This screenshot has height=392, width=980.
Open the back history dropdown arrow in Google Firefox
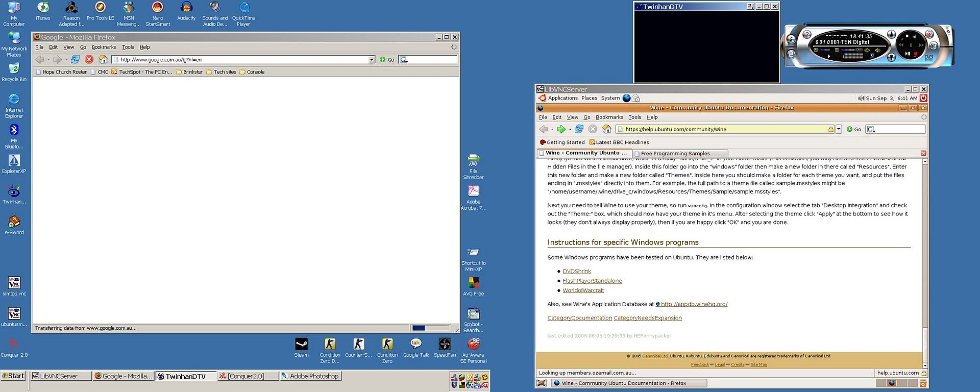(48, 60)
